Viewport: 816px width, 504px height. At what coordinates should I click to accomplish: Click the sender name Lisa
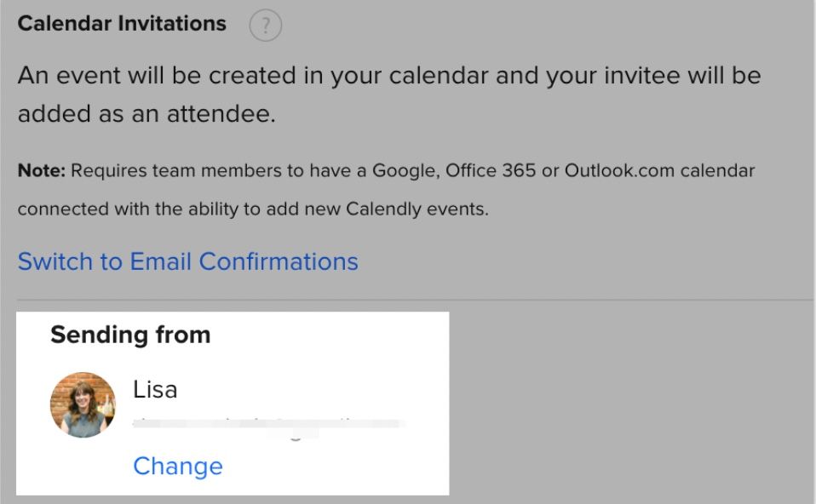click(155, 390)
